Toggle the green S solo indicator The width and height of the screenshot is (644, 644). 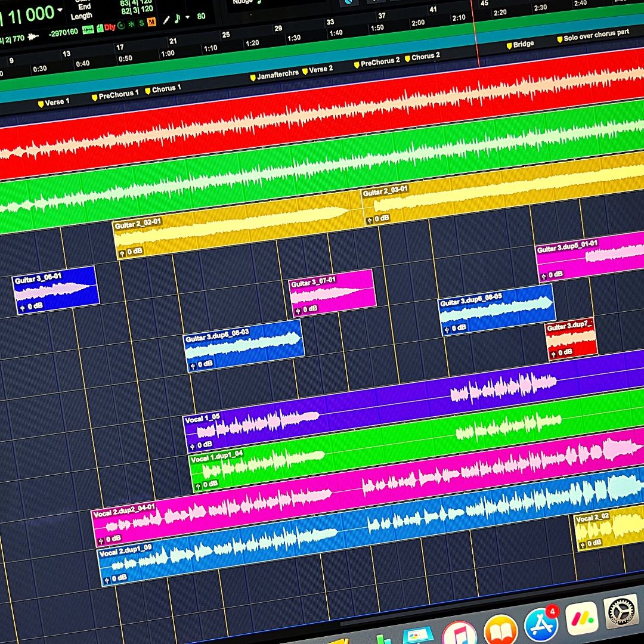coord(141,23)
